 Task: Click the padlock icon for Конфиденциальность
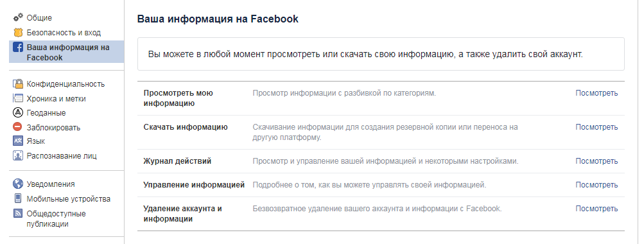[18, 84]
